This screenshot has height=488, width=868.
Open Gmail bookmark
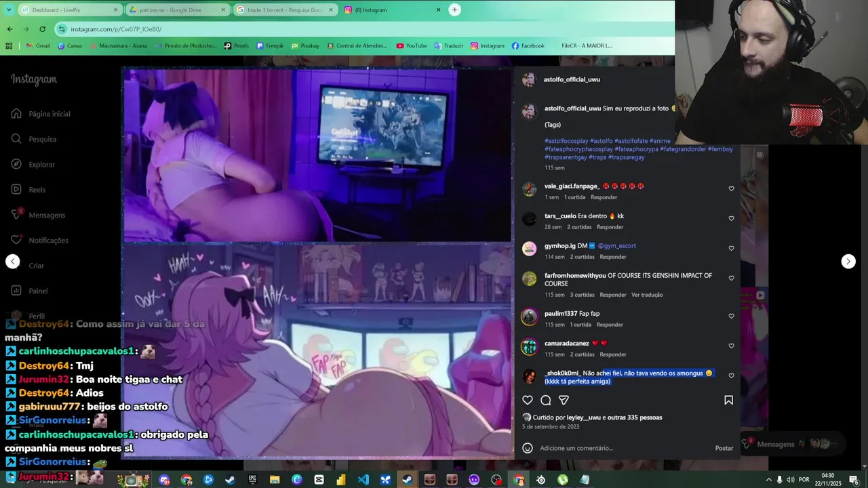(x=38, y=46)
